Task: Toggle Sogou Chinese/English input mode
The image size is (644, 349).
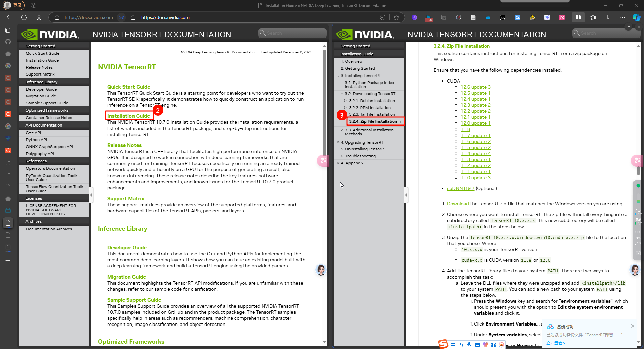Action: coord(453,345)
